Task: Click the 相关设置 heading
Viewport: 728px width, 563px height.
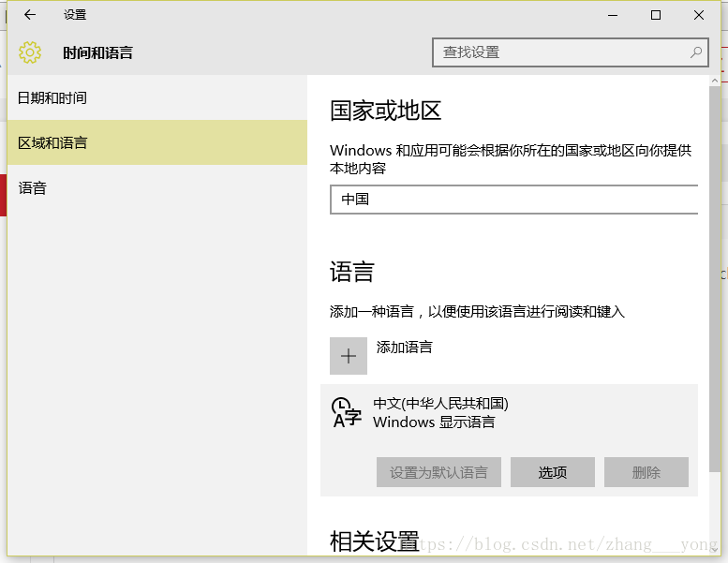Action: pos(375,541)
